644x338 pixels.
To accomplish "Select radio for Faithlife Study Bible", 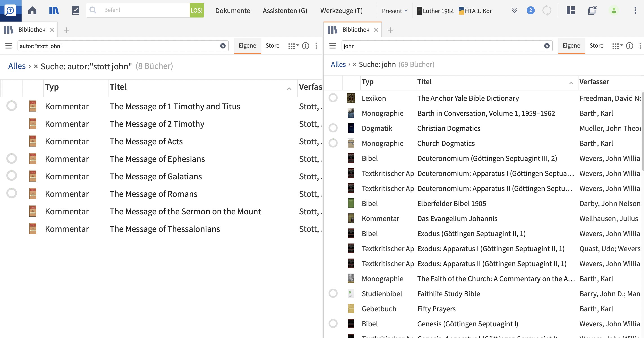I will [x=333, y=293].
